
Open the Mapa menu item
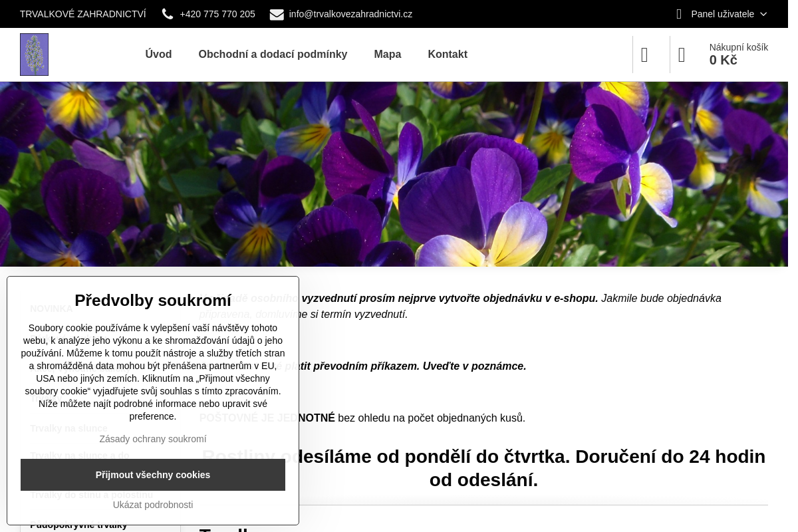point(388,55)
